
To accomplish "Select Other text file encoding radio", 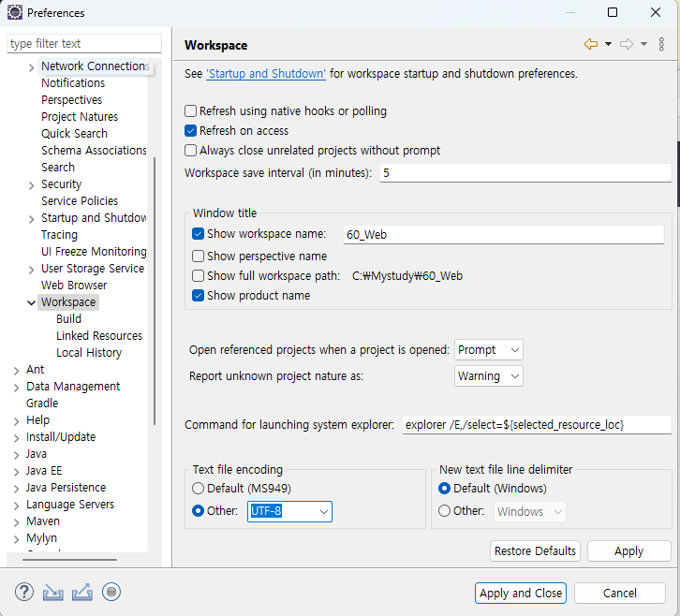I will coord(198,511).
